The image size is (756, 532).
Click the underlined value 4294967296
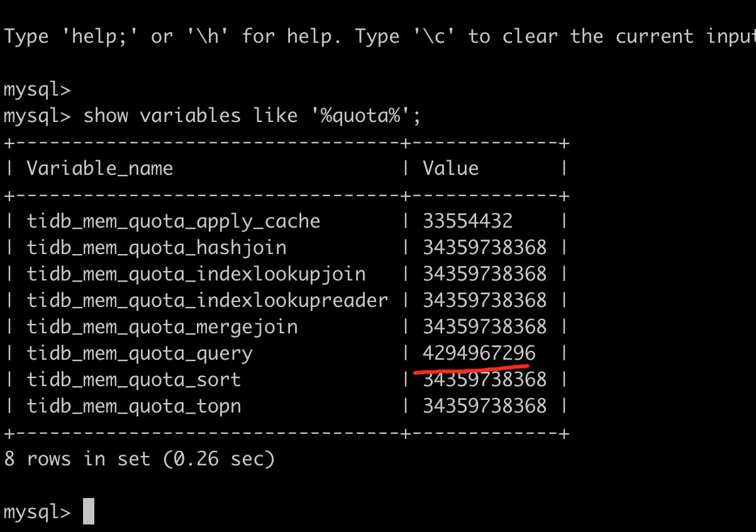(x=479, y=353)
